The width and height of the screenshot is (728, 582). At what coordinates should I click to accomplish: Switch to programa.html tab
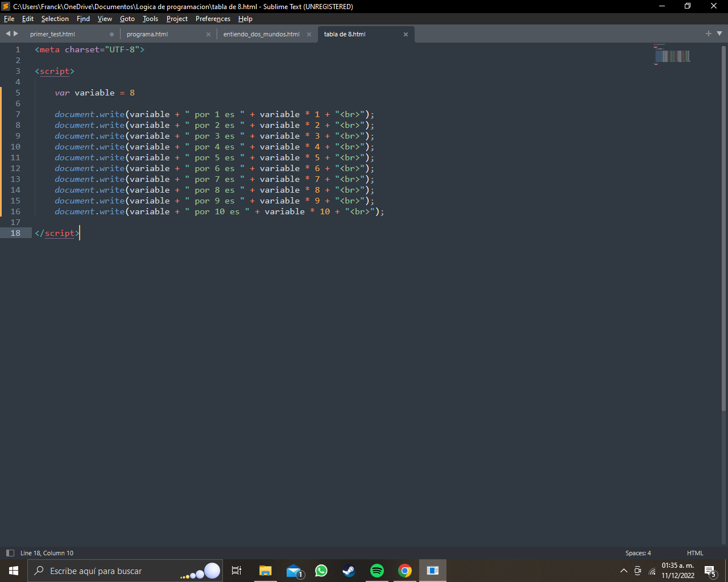[x=147, y=34]
